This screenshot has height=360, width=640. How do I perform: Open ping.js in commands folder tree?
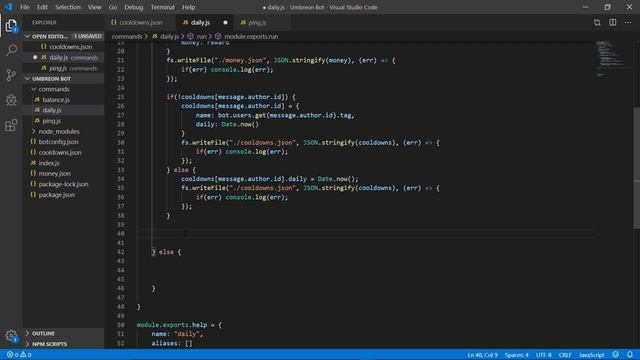pyautogui.click(x=63, y=121)
